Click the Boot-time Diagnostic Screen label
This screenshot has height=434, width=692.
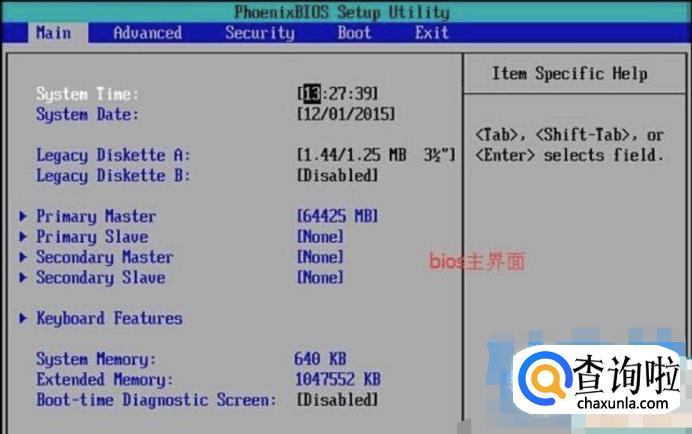coord(156,400)
